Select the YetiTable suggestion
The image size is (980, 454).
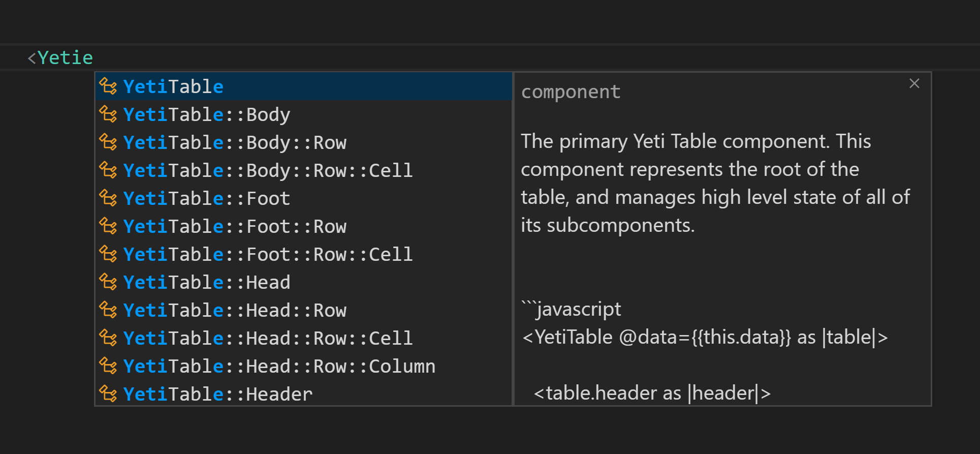pyautogui.click(x=173, y=87)
